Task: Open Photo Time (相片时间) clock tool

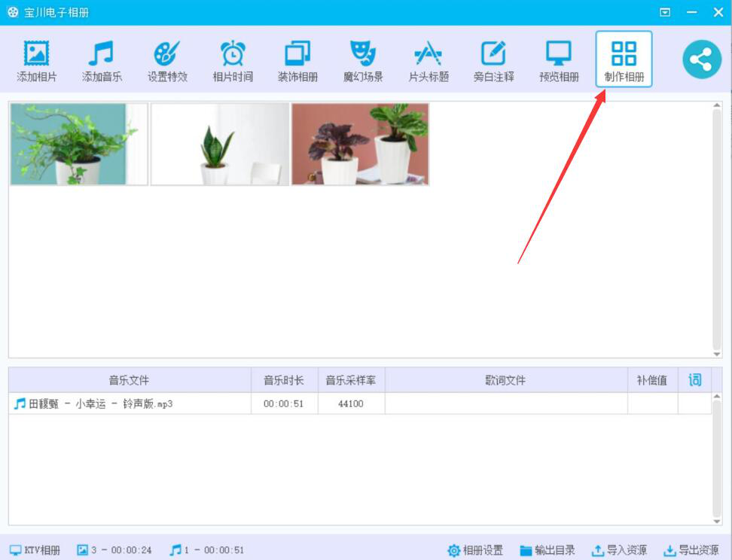Action: click(233, 61)
